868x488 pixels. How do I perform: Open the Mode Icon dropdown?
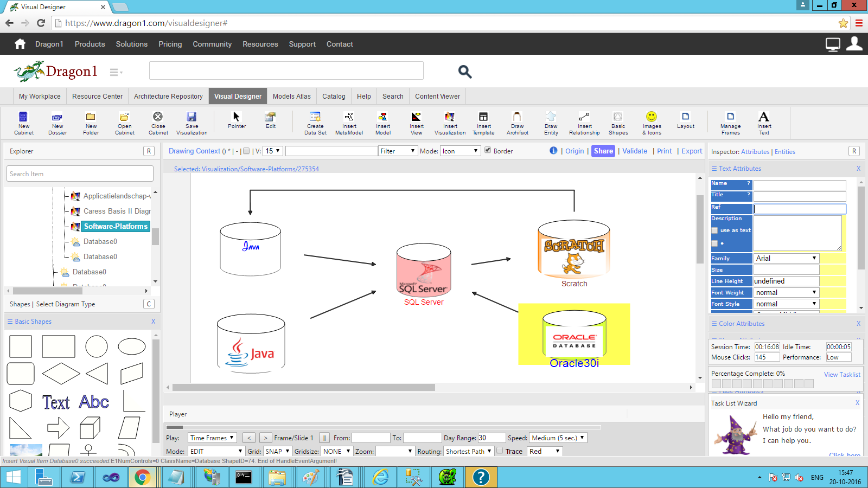pos(460,151)
